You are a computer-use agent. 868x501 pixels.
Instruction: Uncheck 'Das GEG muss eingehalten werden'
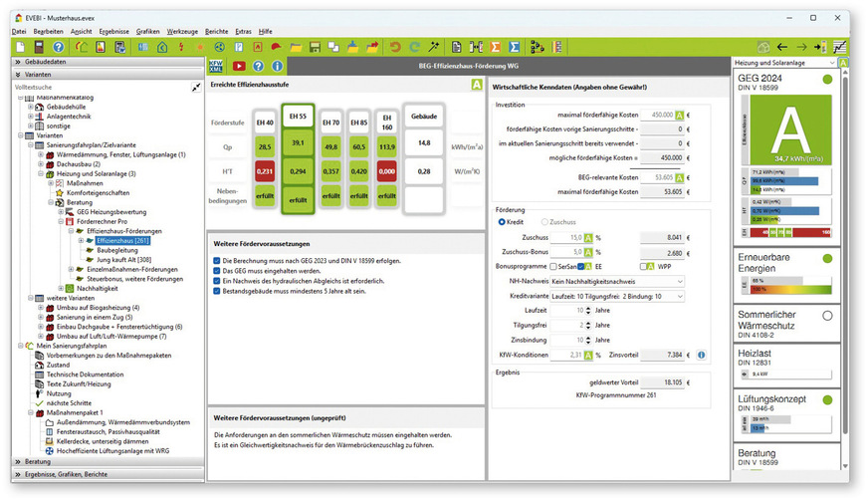[217, 271]
